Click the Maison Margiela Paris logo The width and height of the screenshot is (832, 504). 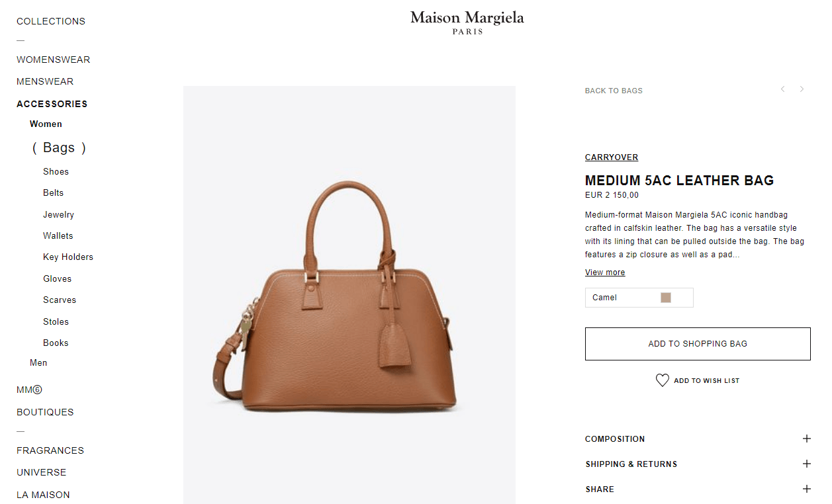pos(467,22)
